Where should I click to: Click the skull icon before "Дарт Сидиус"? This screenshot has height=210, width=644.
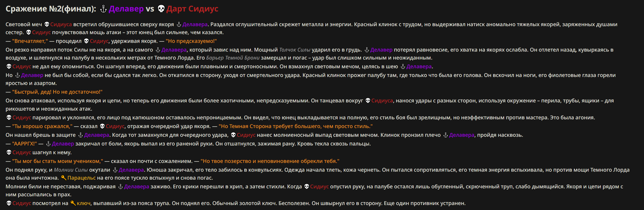[161, 9]
